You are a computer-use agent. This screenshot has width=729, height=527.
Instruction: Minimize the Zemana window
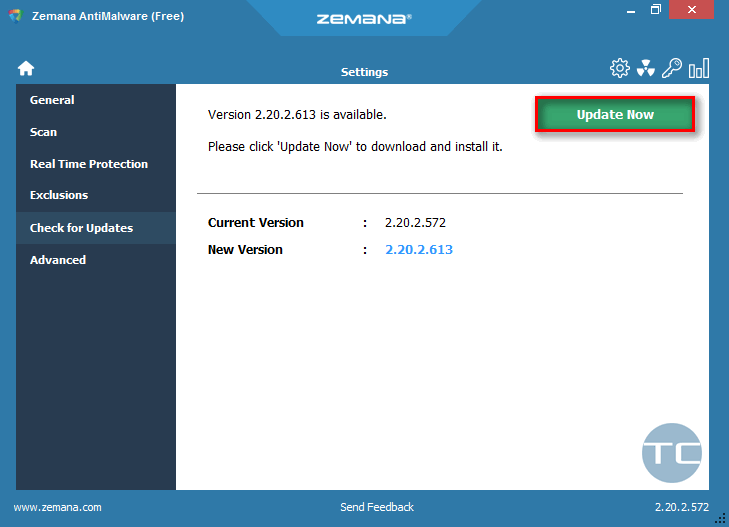pos(631,10)
